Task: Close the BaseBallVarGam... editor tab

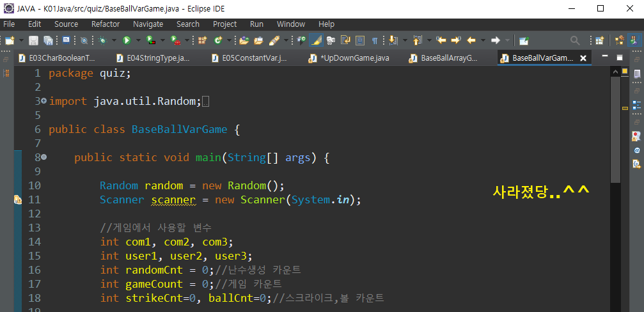Action: pos(583,58)
